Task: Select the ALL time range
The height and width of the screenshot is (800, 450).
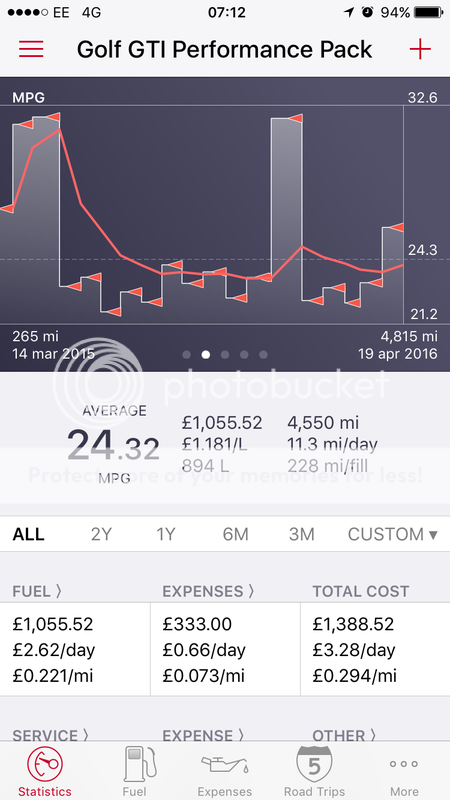Action: tap(29, 534)
